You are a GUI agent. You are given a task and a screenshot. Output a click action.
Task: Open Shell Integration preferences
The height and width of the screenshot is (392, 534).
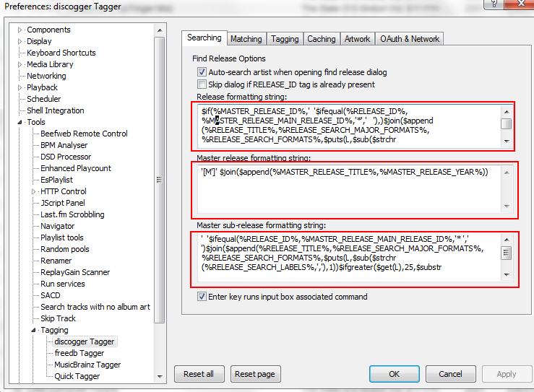tap(56, 110)
